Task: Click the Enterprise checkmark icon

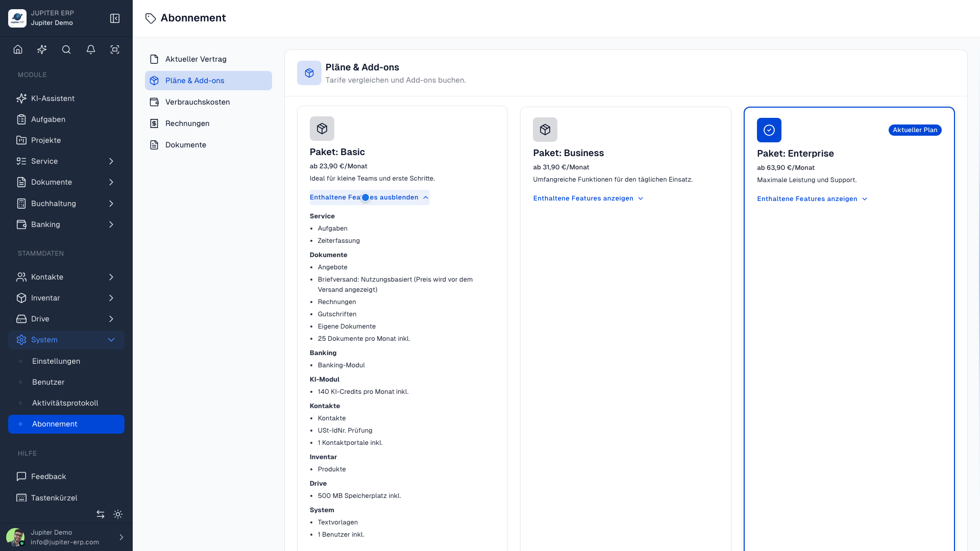Action: coord(769,130)
